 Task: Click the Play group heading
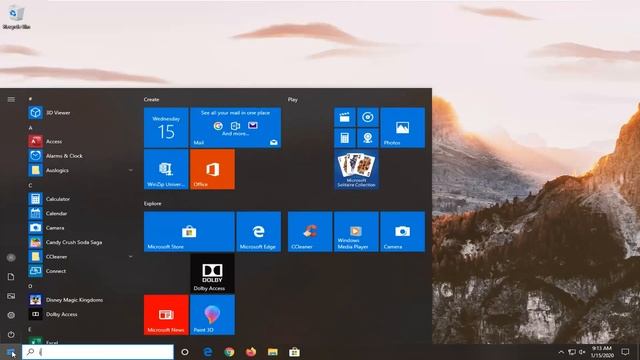293,100
